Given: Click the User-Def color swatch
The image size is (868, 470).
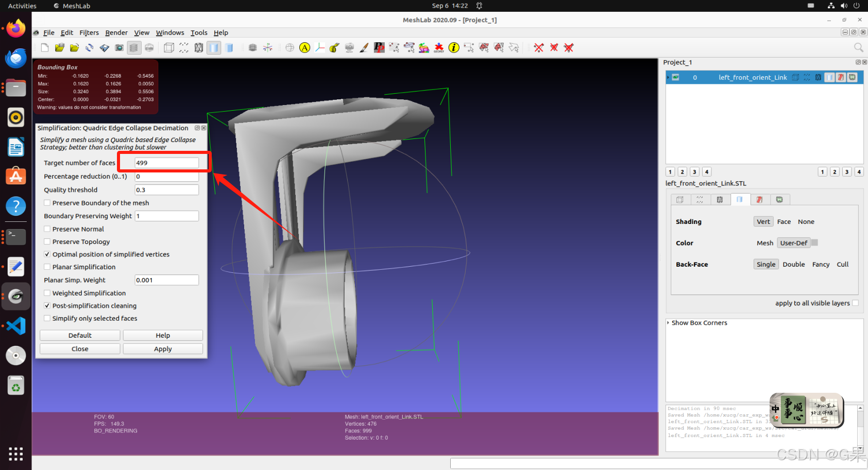Looking at the screenshot, I should 814,242.
